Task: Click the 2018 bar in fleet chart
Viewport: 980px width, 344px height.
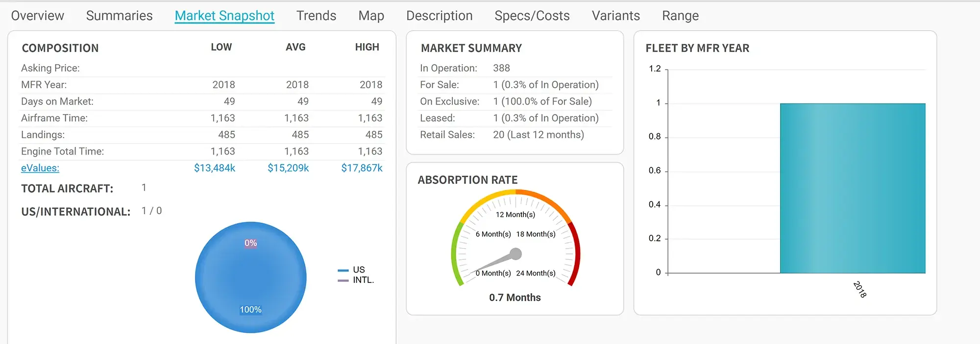Action: [853, 188]
